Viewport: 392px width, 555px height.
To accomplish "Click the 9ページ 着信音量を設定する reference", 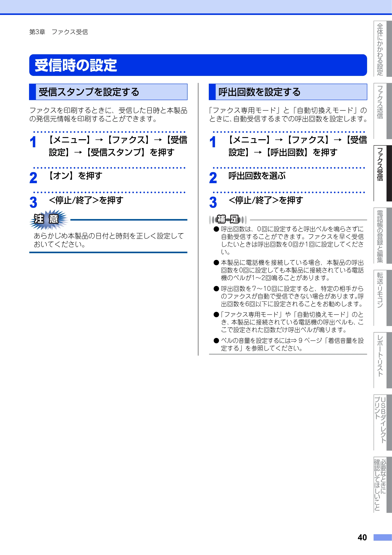I will click(x=292, y=344).
